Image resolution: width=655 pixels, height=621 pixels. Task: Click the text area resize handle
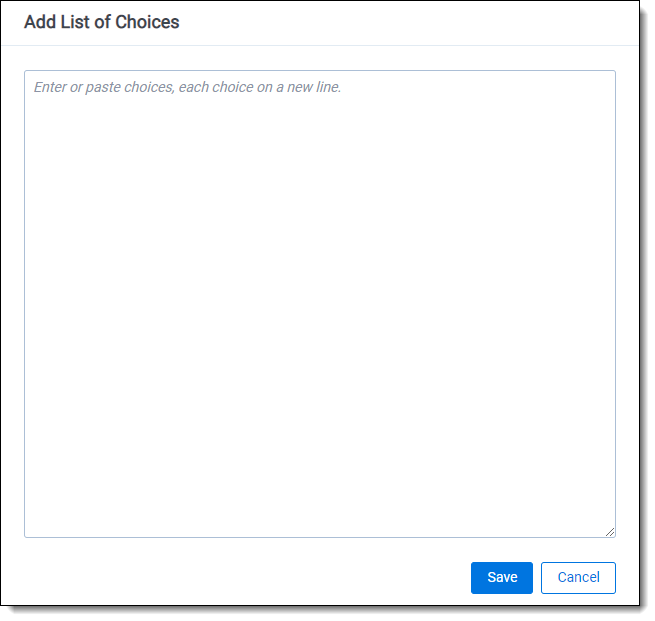point(609,531)
